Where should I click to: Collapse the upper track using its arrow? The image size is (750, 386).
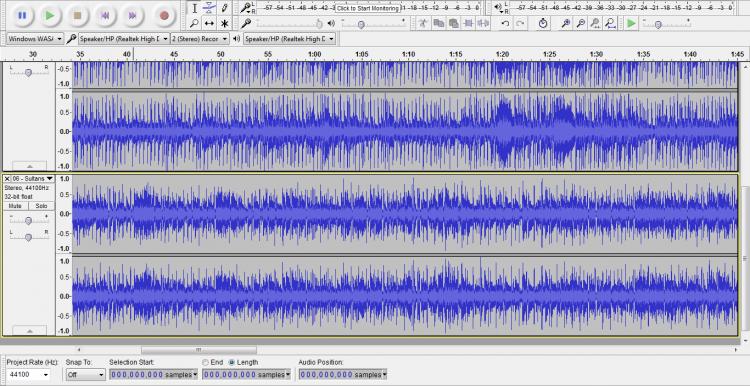point(30,166)
